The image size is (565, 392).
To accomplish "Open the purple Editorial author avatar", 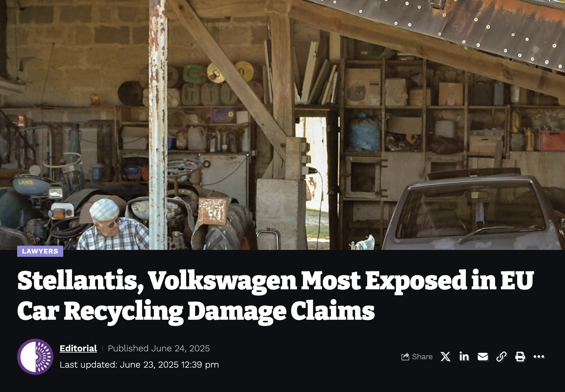I will coord(35,357).
